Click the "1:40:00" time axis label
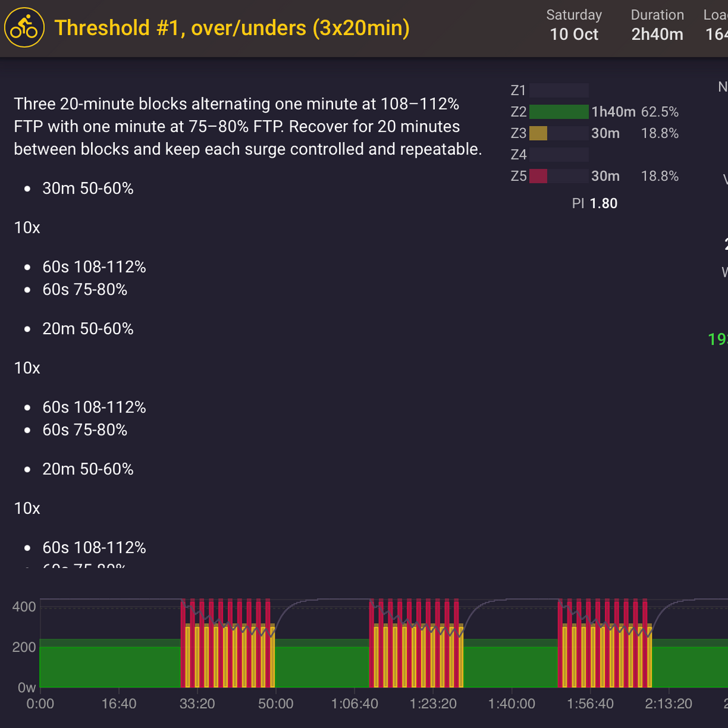Image resolution: width=728 pixels, height=728 pixels. (x=511, y=704)
